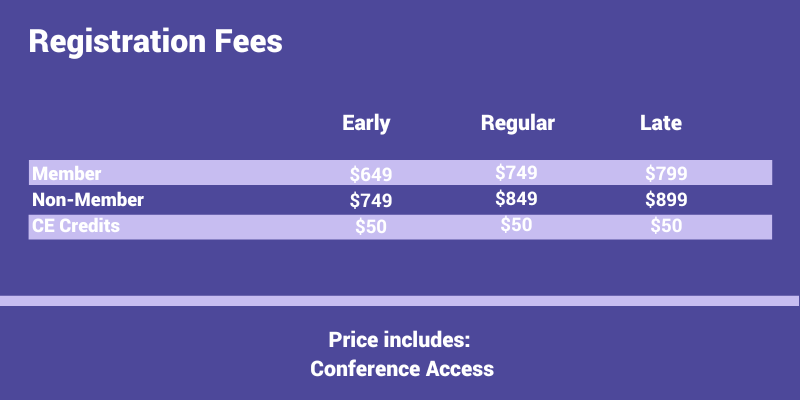This screenshot has height=400, width=800.
Task: Click the Conference Access text
Action: pyautogui.click(x=401, y=369)
